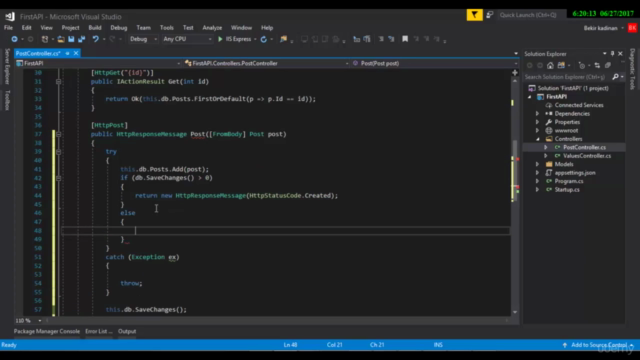640x360 pixels.
Task: Click the browser Refresh icon in toolbar
Action: click(x=264, y=39)
